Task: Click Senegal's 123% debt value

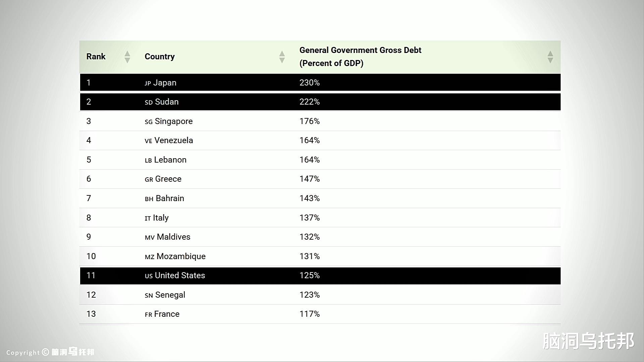Action: (310, 295)
